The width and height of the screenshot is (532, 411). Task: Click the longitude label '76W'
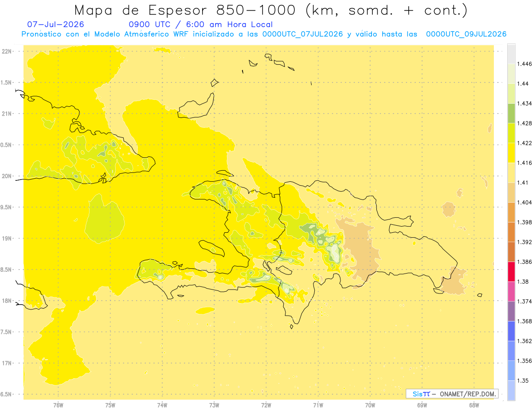(58, 405)
